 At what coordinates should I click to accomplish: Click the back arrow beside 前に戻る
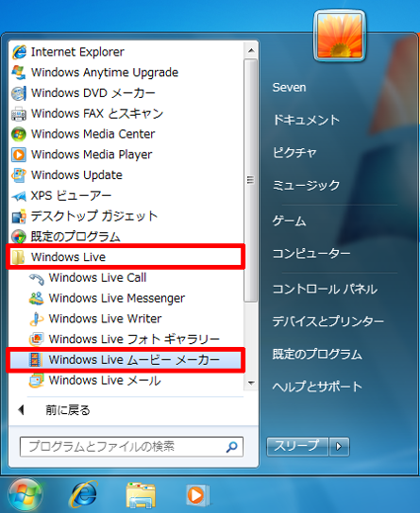[x=22, y=410]
